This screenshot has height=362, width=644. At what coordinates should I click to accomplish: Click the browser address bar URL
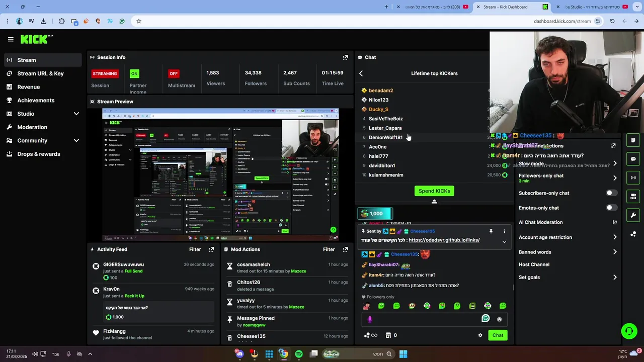[x=562, y=21]
